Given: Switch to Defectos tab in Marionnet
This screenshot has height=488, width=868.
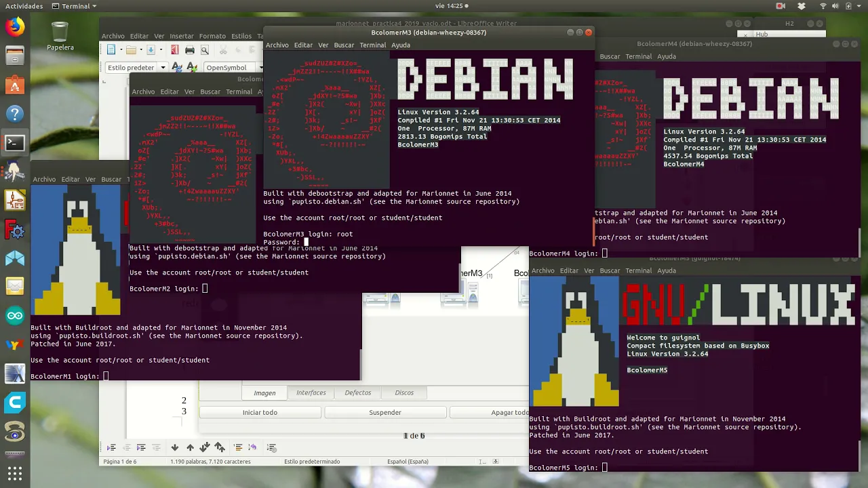Looking at the screenshot, I should [358, 392].
